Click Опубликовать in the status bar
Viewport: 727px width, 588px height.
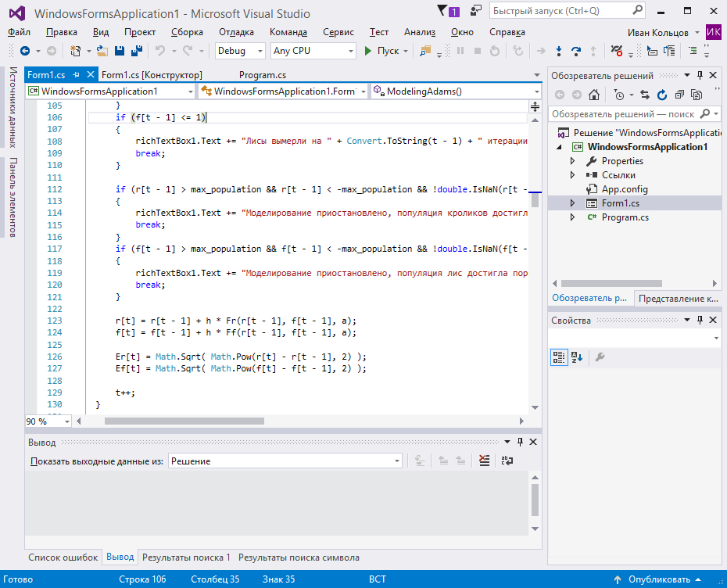[x=659, y=579]
